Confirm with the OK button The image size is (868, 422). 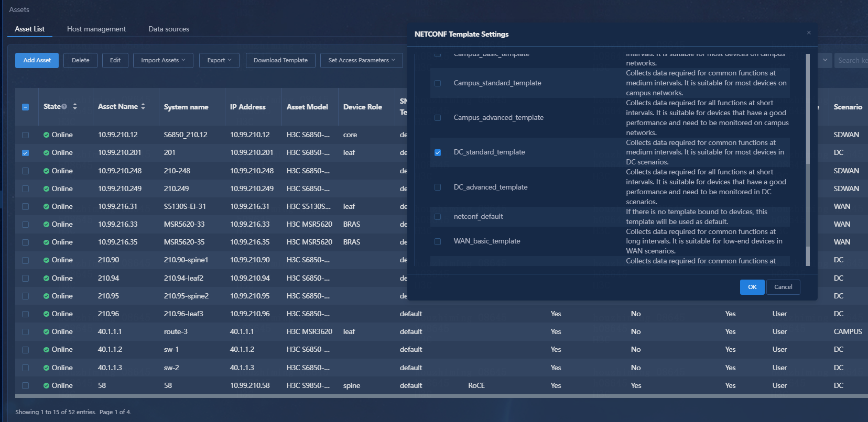tap(752, 287)
